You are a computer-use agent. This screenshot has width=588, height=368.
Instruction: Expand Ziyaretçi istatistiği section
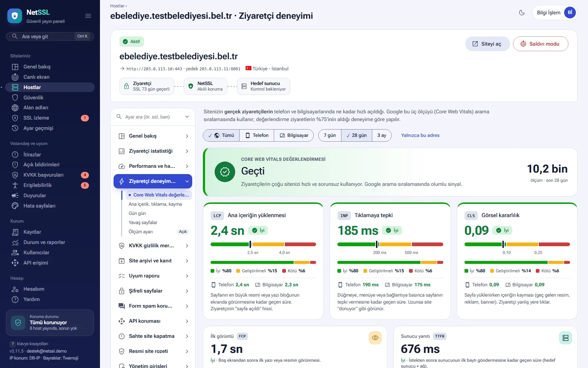[x=153, y=151]
